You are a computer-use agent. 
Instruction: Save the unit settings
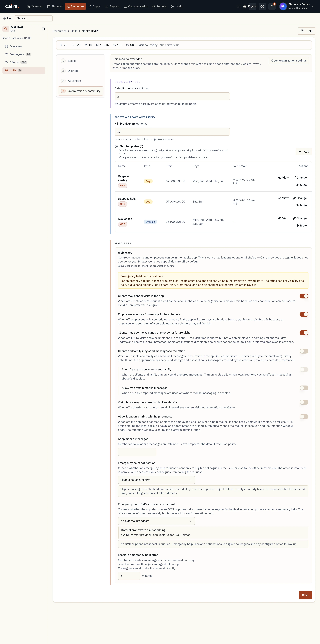305,595
